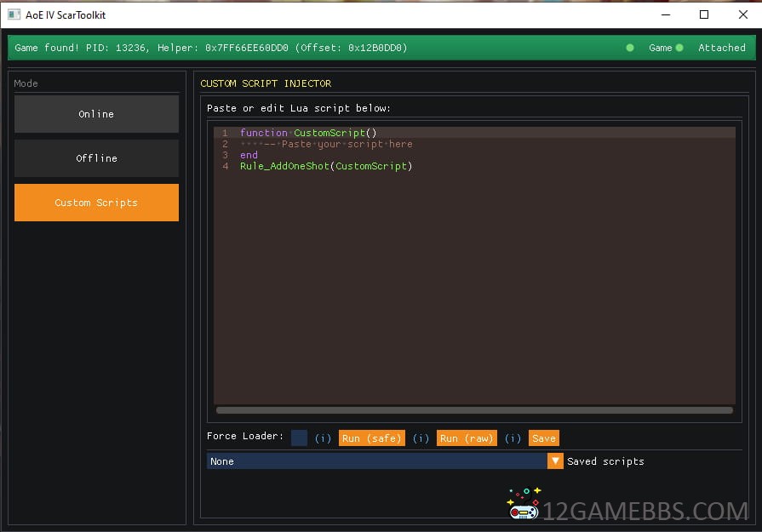This screenshot has width=762, height=532.
Task: Click the green status dot left of Attached
Action: pos(679,48)
